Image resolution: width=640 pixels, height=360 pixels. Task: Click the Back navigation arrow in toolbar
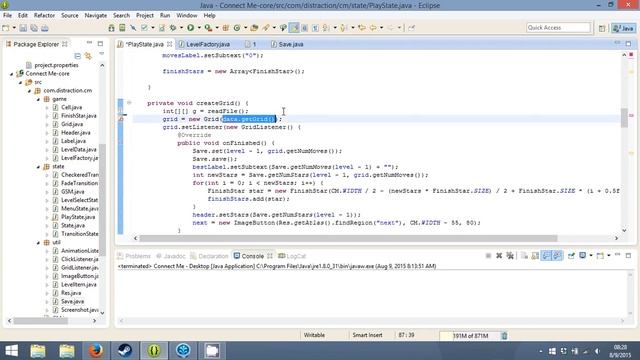coord(373,28)
